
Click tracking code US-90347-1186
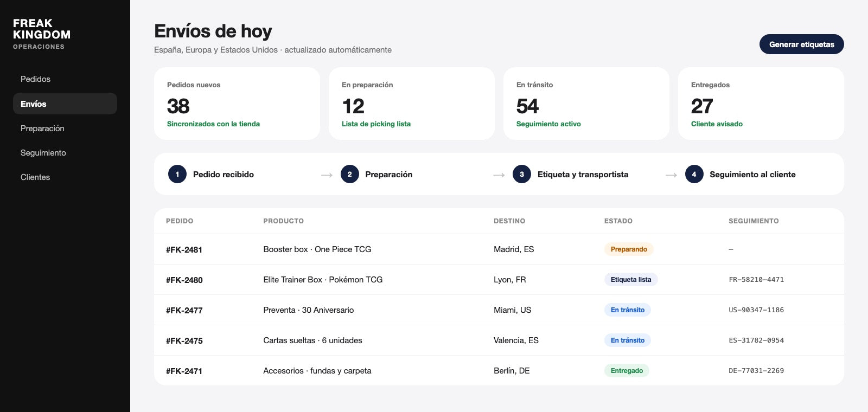756,310
